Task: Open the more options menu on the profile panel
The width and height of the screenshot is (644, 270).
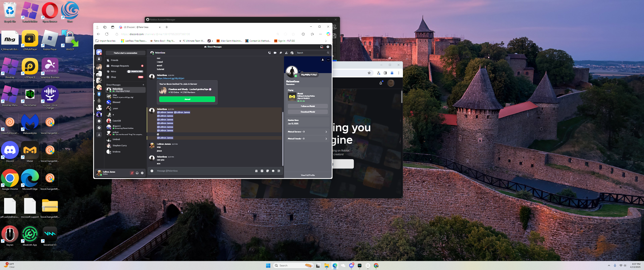Action: point(328,60)
